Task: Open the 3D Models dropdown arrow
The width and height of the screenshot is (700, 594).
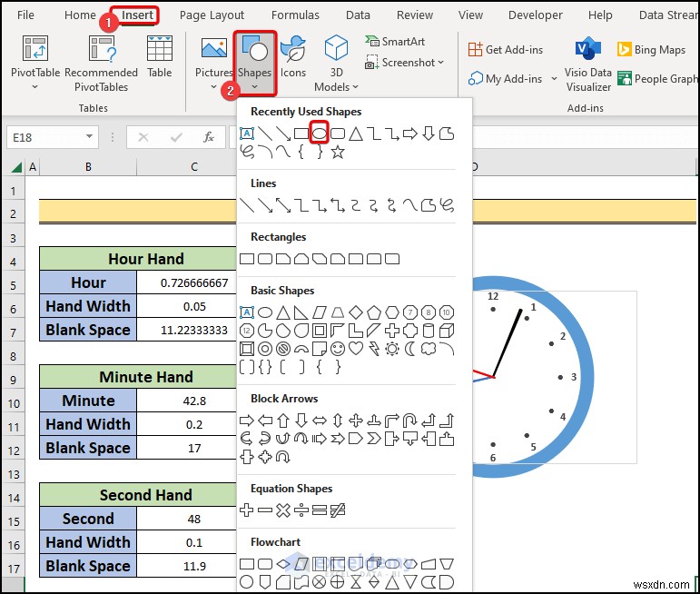Action: 356,86
